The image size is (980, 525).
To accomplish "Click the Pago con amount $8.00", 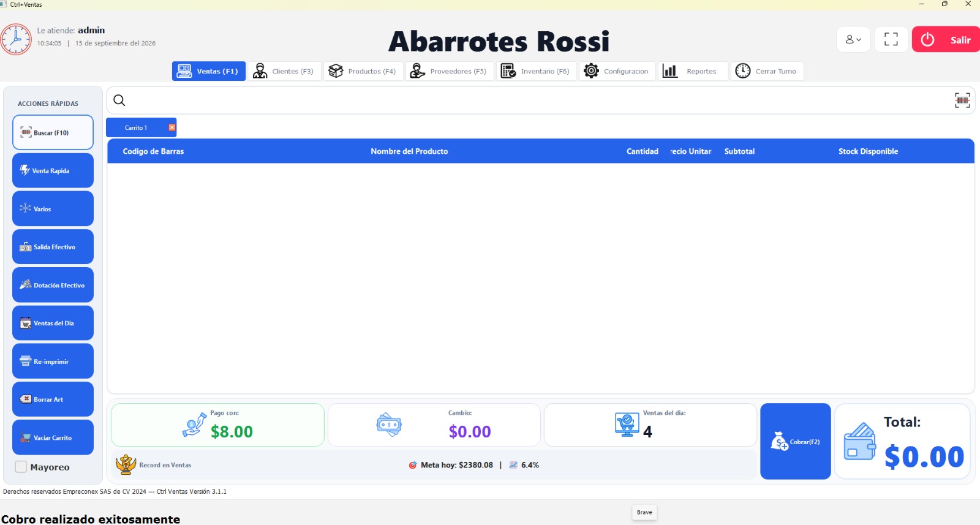I will pos(232,432).
